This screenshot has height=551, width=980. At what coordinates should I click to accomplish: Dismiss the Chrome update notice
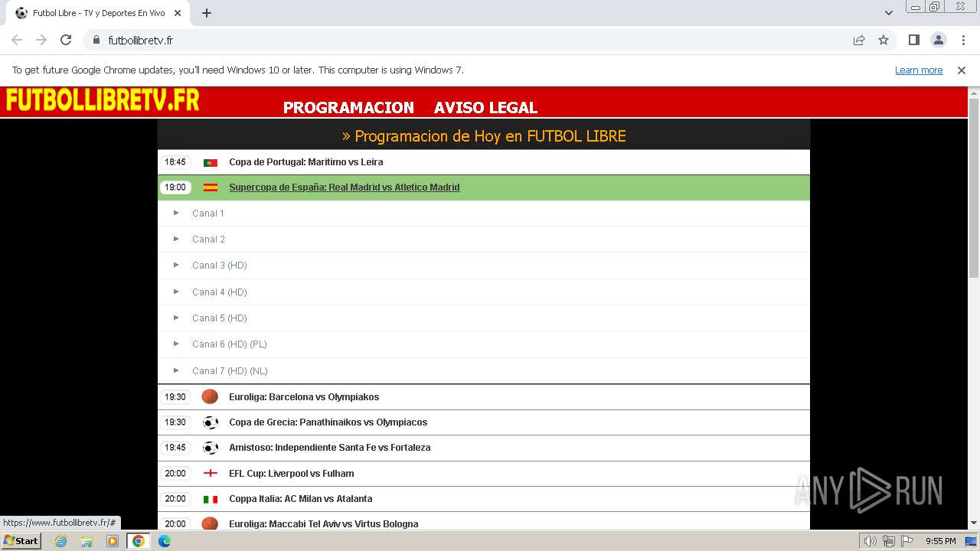pyautogui.click(x=962, y=70)
